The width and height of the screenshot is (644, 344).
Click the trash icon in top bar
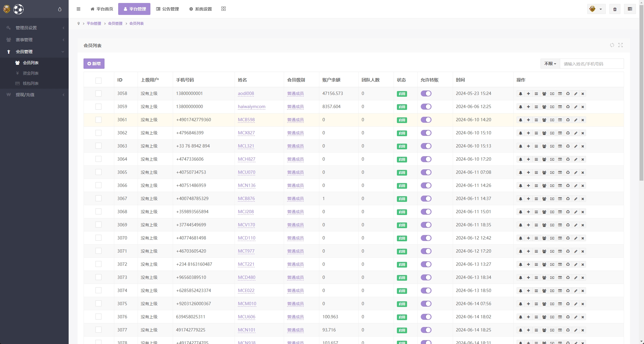pyautogui.click(x=615, y=9)
